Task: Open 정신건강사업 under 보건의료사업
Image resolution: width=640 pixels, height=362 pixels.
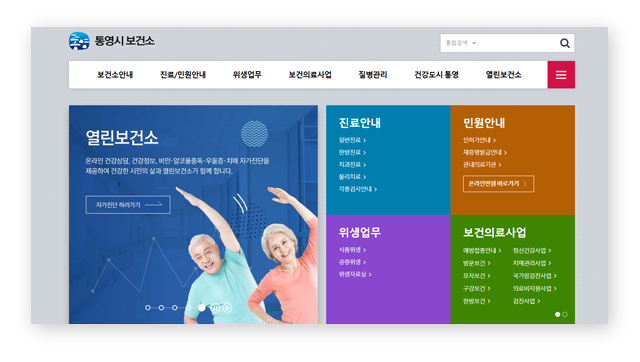Action: 532,251
